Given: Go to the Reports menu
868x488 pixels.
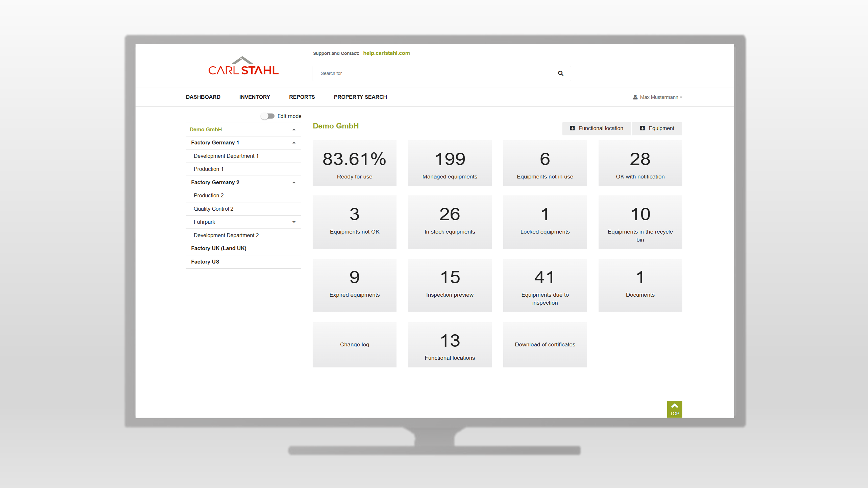Looking at the screenshot, I should [x=302, y=97].
